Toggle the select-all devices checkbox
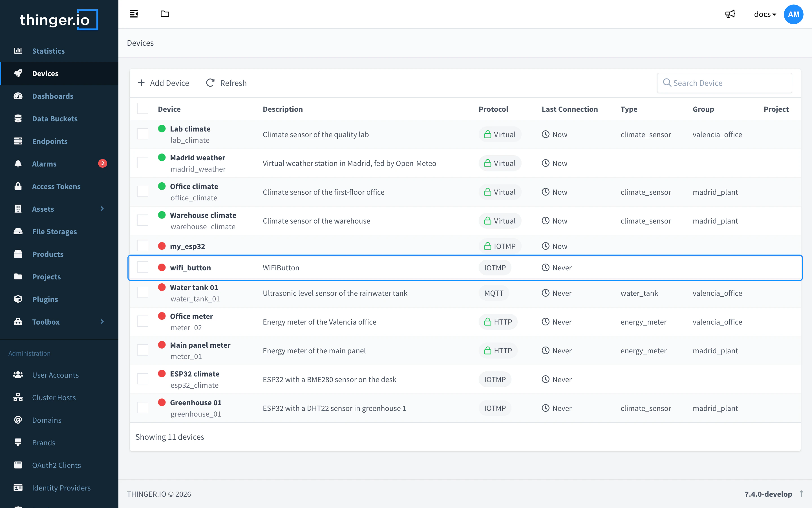 tap(143, 109)
